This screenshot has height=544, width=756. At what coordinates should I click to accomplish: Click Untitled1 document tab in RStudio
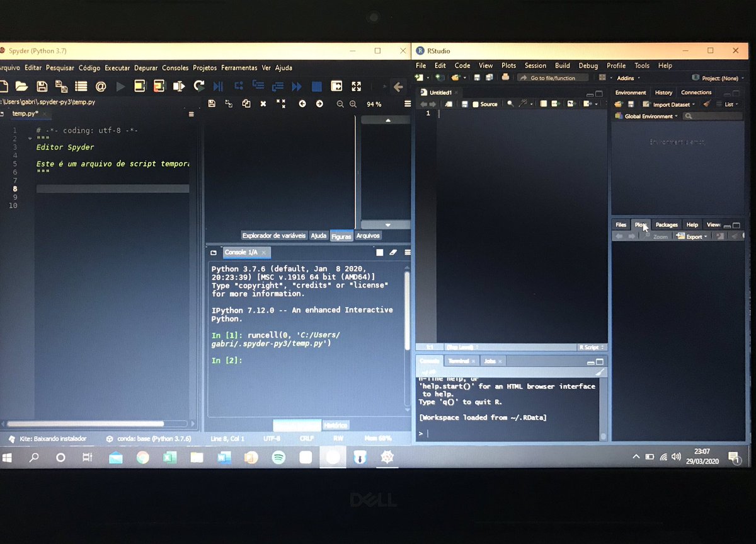(x=440, y=93)
